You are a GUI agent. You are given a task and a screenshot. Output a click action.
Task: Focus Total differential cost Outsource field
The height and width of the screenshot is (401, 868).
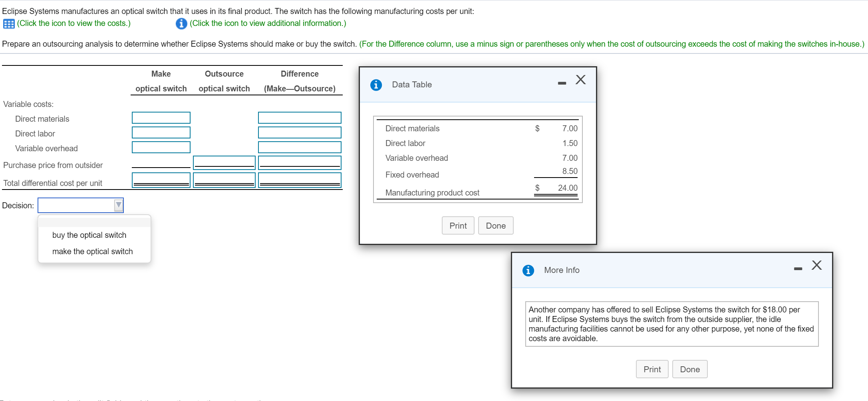point(224,180)
